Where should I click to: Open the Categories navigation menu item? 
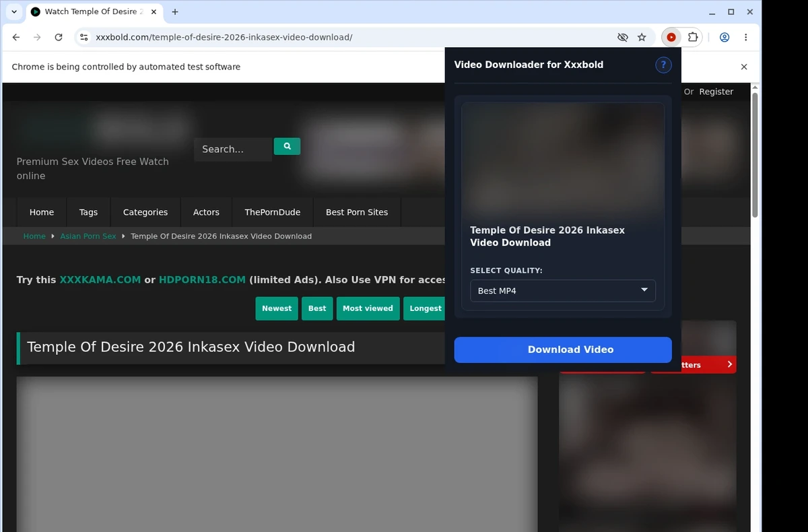click(145, 212)
